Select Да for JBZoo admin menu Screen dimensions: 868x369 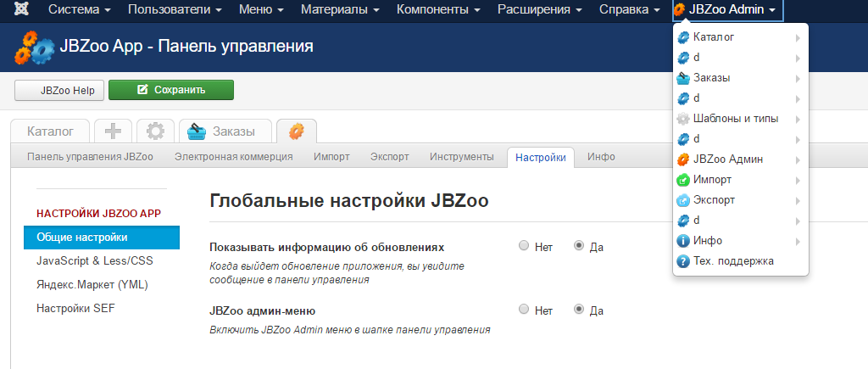(x=579, y=310)
